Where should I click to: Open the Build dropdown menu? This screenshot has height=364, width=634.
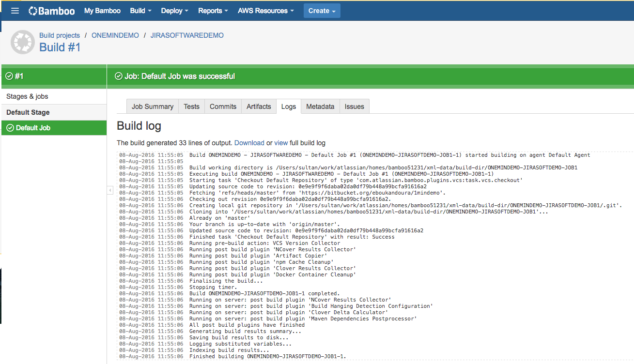pos(140,11)
